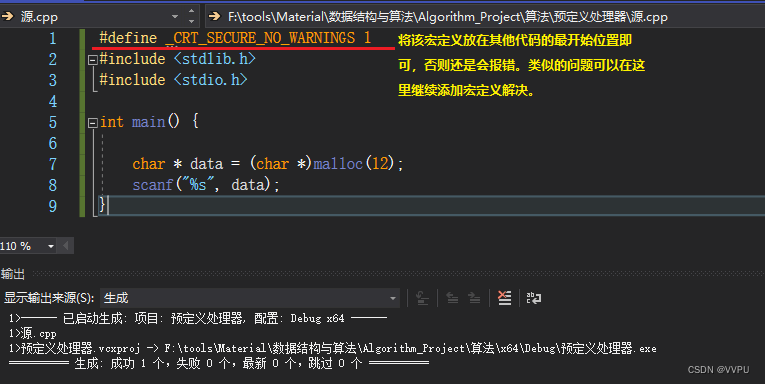Click the scanf call on line 8
765x384 pixels.
point(153,185)
